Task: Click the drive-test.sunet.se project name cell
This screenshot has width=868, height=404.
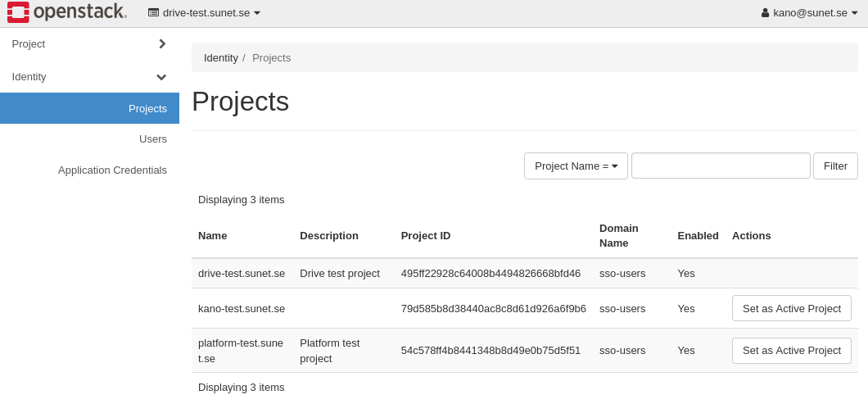Action: click(242, 273)
